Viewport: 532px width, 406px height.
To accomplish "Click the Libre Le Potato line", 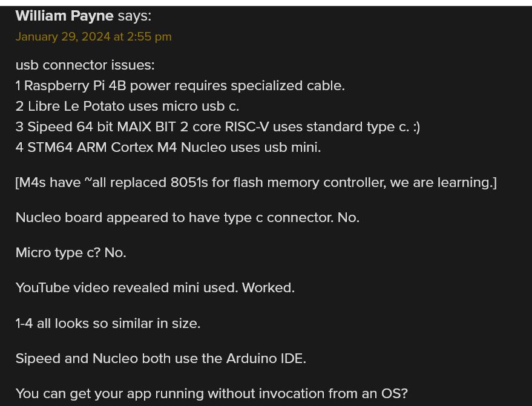I will tap(127, 106).
